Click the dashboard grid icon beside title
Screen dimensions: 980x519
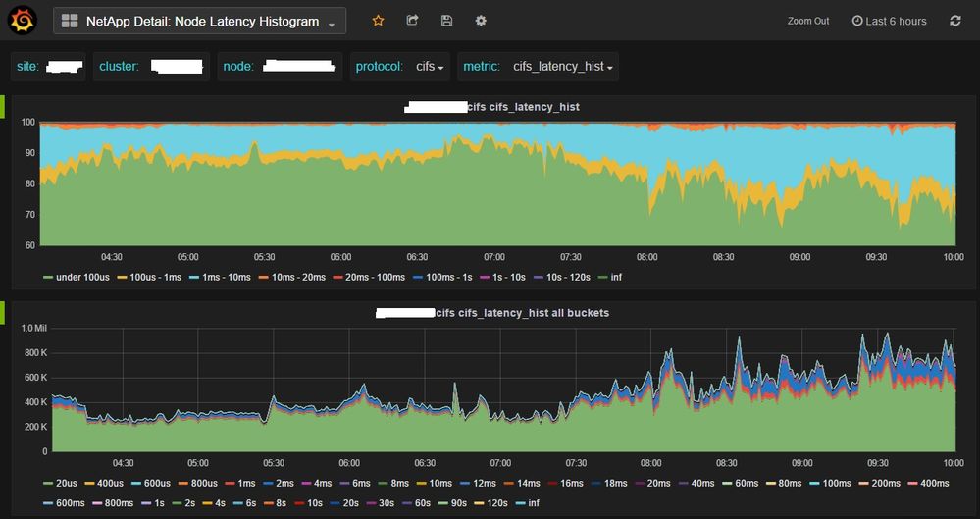coord(70,21)
